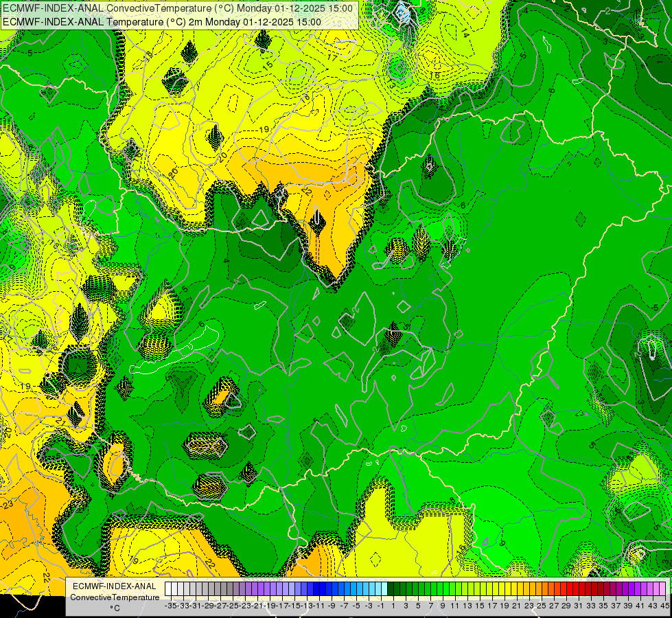Select the purple legend swatch above -21
This screenshot has height=618, width=672.
pos(255,589)
